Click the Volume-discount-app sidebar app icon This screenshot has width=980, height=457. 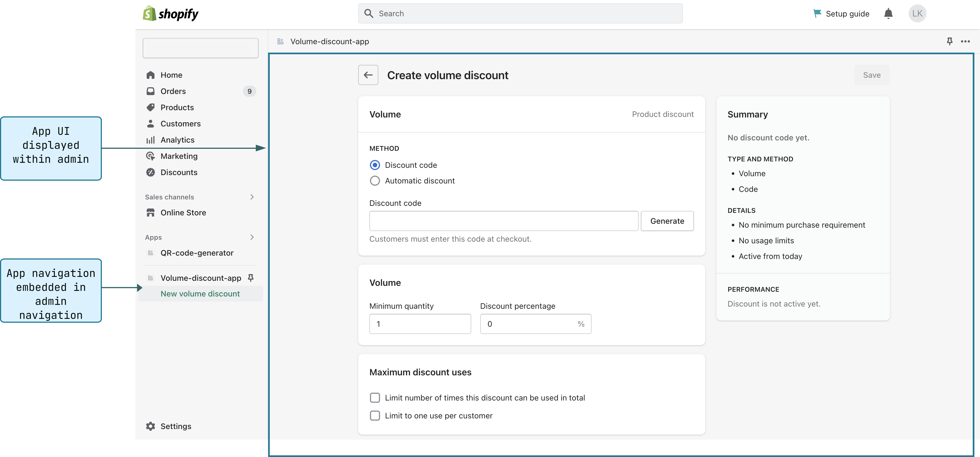[151, 278]
